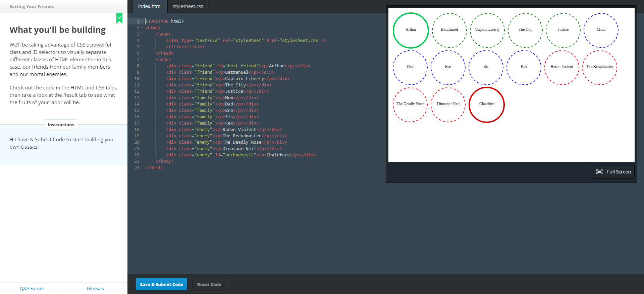Collapse the body tag fold arrow on line 7

pos(142,60)
